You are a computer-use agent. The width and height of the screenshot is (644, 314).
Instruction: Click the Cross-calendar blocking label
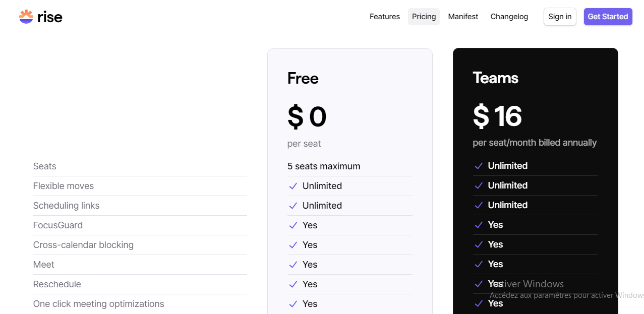pyautogui.click(x=83, y=245)
